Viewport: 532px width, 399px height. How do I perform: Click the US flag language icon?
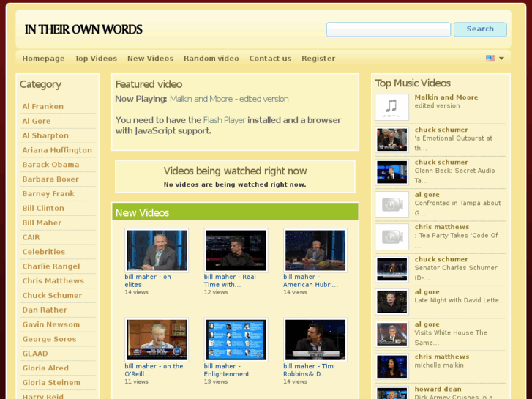(x=490, y=58)
